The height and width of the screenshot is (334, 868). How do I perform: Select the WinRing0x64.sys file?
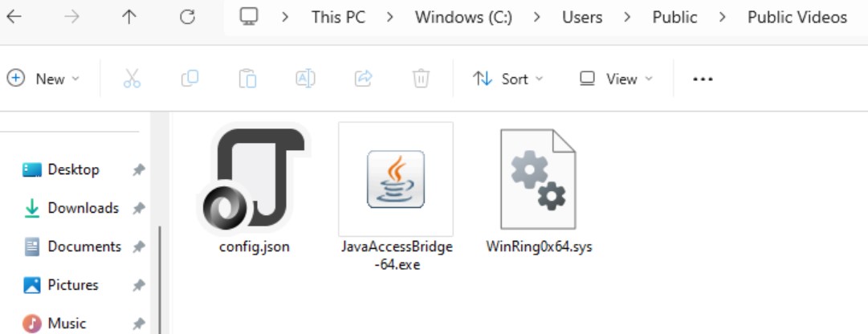coord(539,189)
